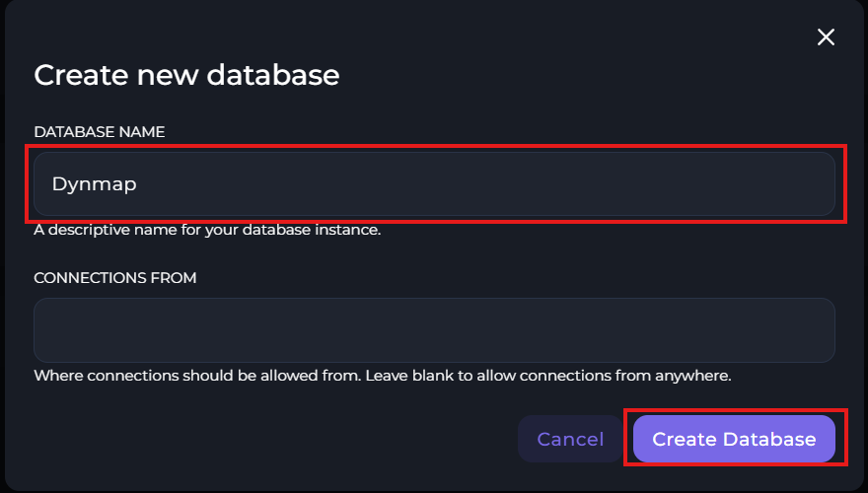Click the 'Create new database' heading

pos(186,75)
